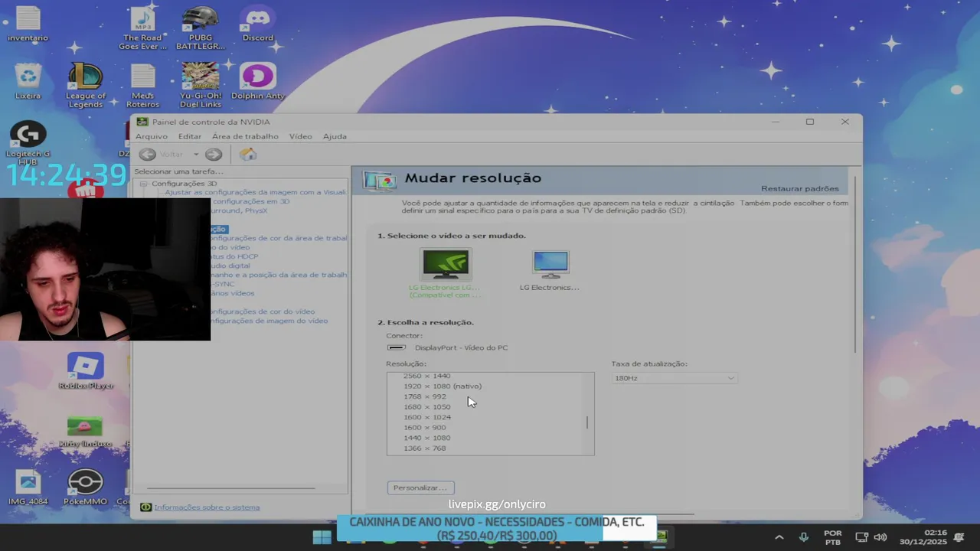This screenshot has height=551, width=980.
Task: Click the Back arrow in NVIDIA toolbar
Action: (148, 155)
